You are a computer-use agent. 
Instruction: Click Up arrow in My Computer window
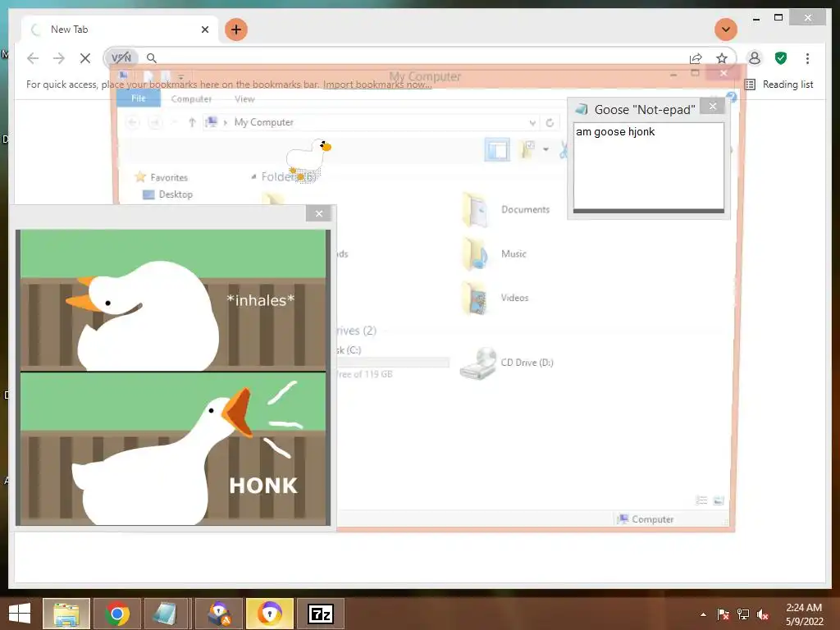coord(192,123)
